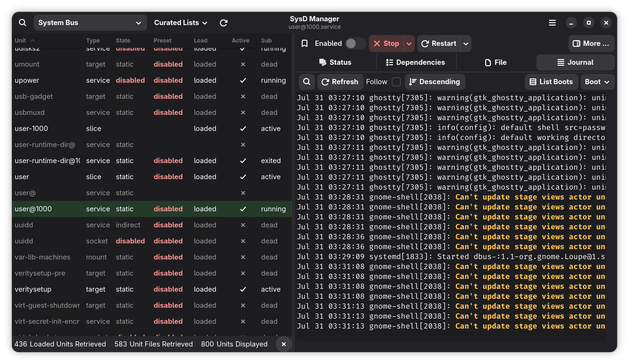This screenshot has height=364, width=629.
Task: Stop the user@1000 service
Action: pyautogui.click(x=386, y=43)
